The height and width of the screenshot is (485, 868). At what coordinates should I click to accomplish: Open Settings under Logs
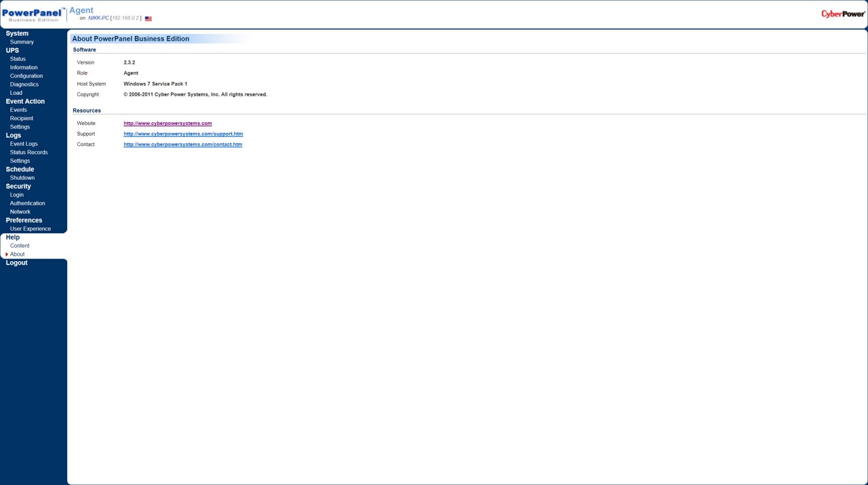click(x=20, y=161)
